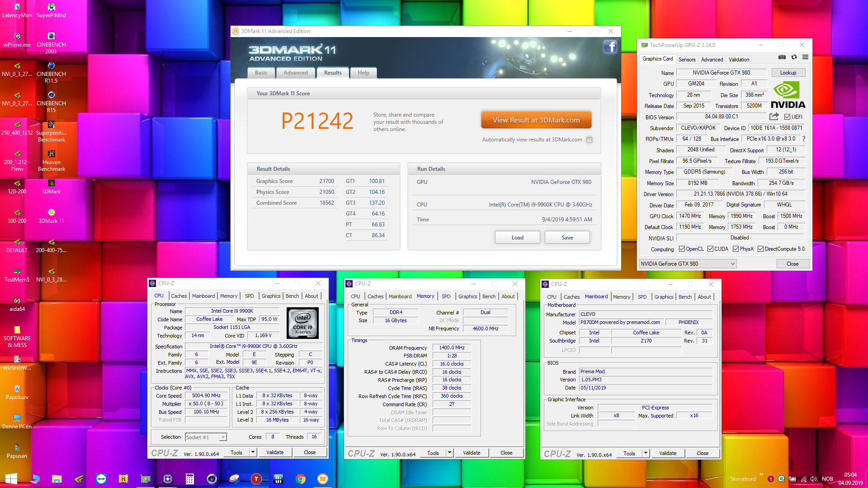This screenshot has width=868, height=488.
Task: Switch to the Sensors tab in GPU-Z
Action: pos(687,60)
